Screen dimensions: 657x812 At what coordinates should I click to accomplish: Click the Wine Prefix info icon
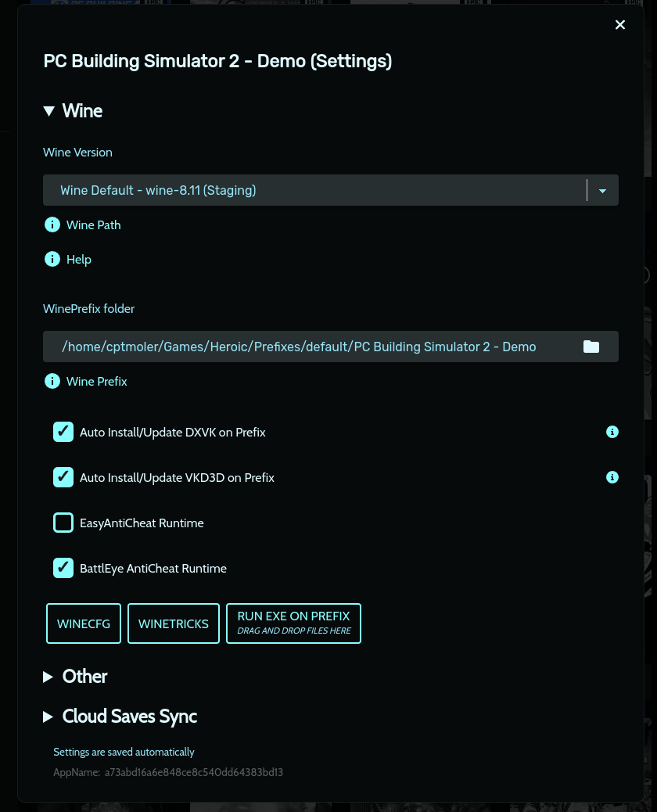52,381
